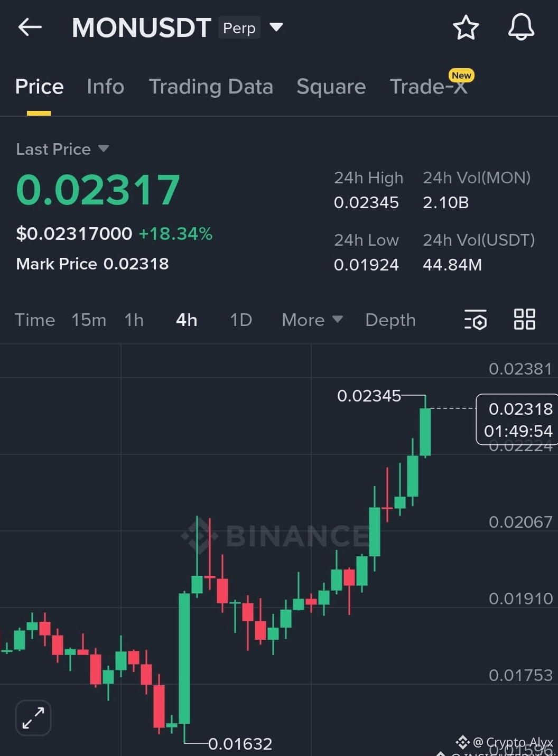Tap the +18.34% change value
Screen dimensions: 558x756
(175, 234)
